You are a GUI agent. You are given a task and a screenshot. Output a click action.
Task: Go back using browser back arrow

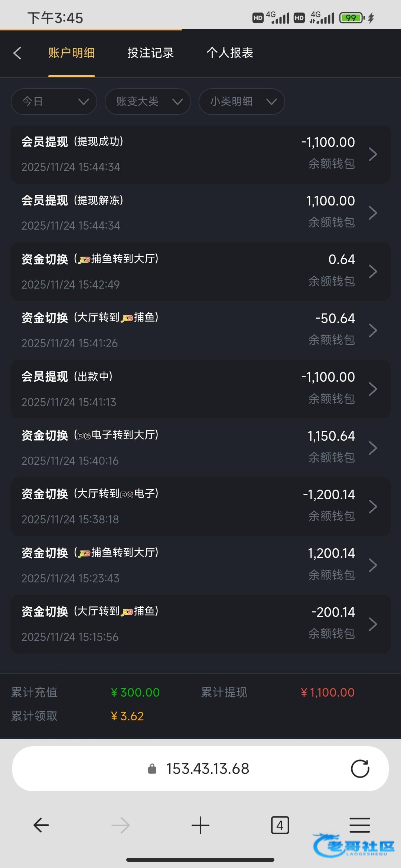tap(41, 825)
